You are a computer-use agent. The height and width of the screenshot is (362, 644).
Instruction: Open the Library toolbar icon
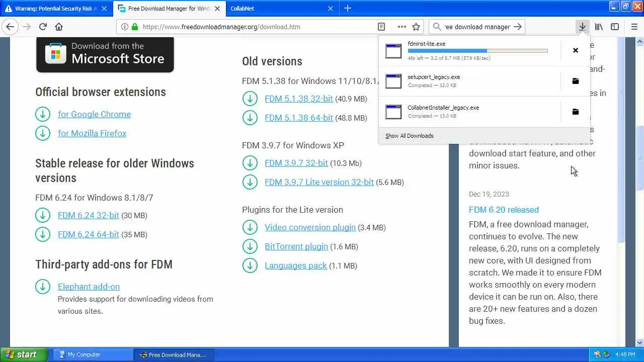(x=599, y=27)
